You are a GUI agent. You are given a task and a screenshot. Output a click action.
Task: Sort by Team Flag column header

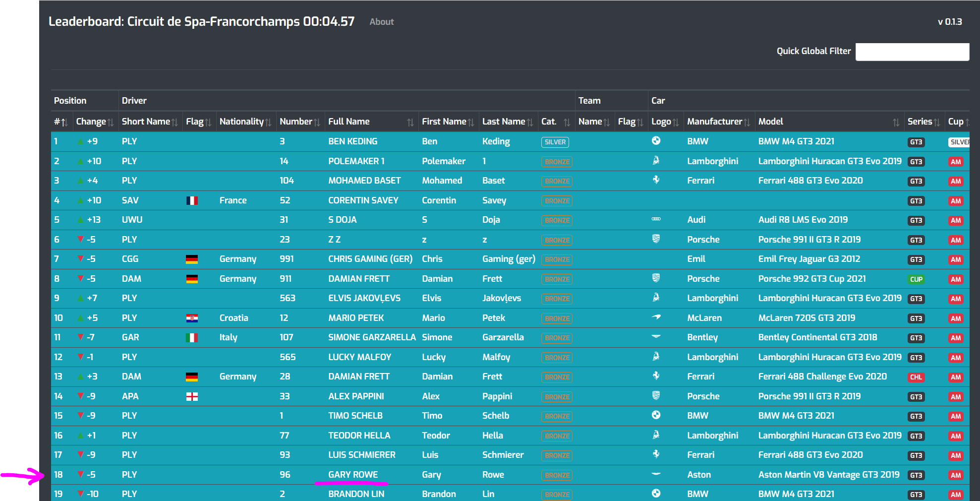(631, 122)
